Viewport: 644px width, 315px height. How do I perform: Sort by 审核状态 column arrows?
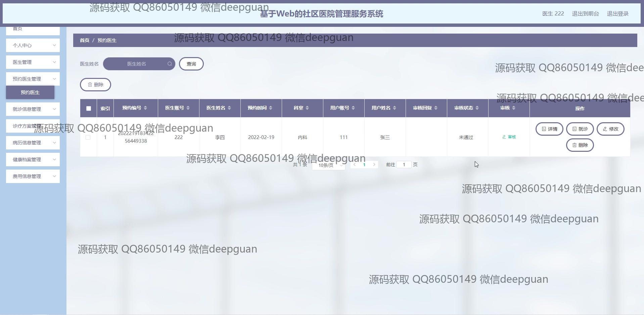click(477, 108)
